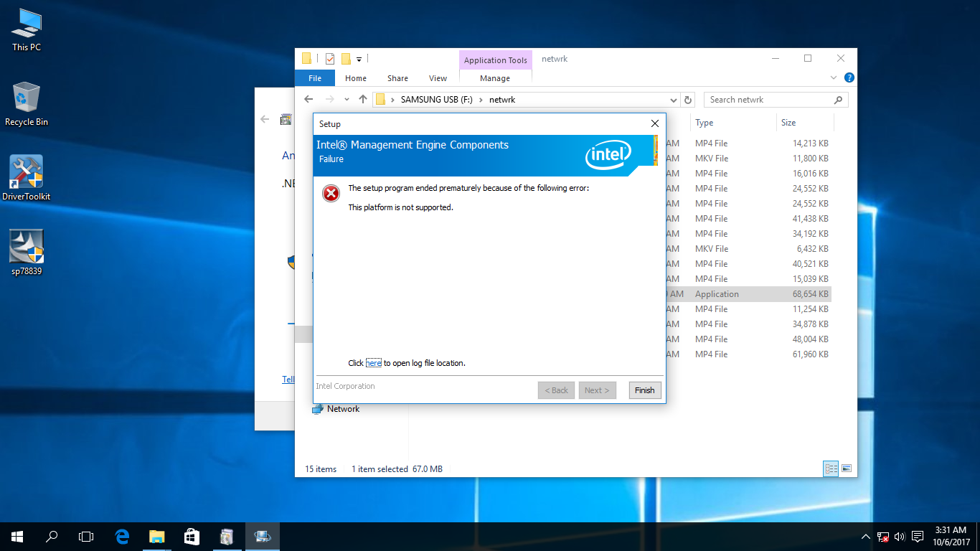Select the installer package taskbar icon
Screen dimensions: 980x551
coord(227,536)
